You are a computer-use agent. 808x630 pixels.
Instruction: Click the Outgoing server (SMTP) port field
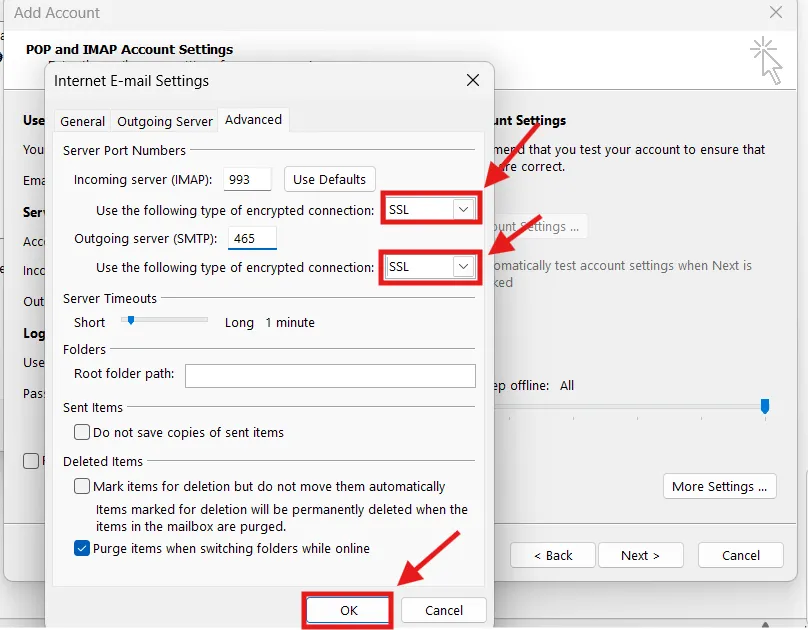click(x=252, y=239)
